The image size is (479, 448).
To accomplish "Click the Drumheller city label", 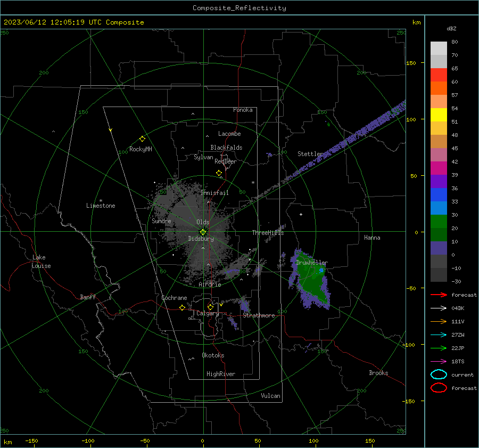I will click(x=312, y=263).
